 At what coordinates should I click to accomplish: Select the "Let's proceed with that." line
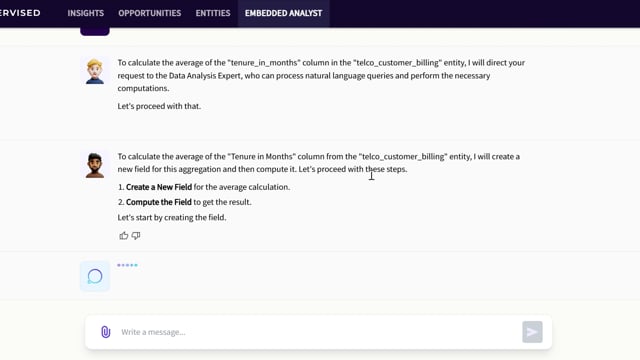(159, 106)
